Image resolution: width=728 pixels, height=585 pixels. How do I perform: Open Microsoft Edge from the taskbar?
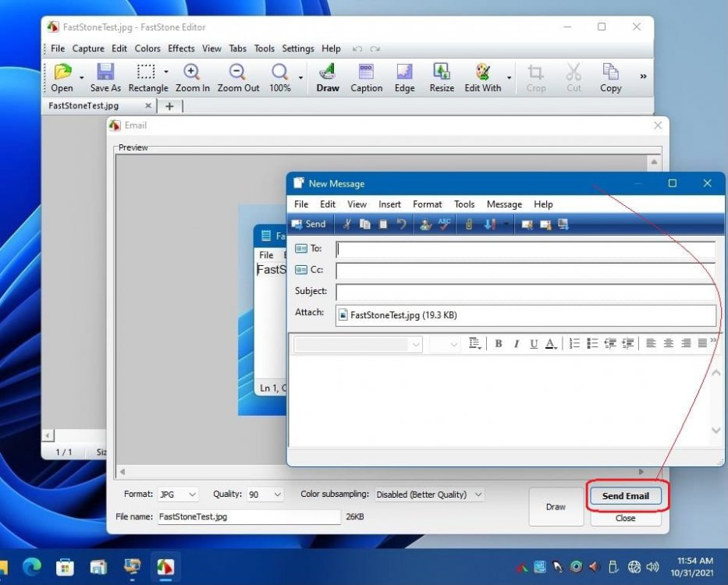click(x=33, y=566)
